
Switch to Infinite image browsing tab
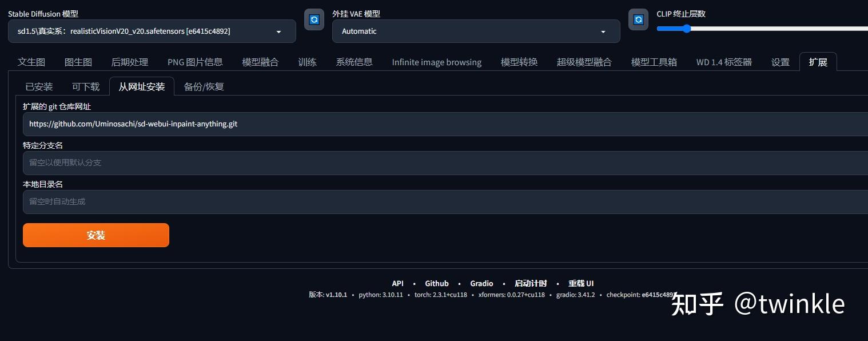[x=436, y=62]
